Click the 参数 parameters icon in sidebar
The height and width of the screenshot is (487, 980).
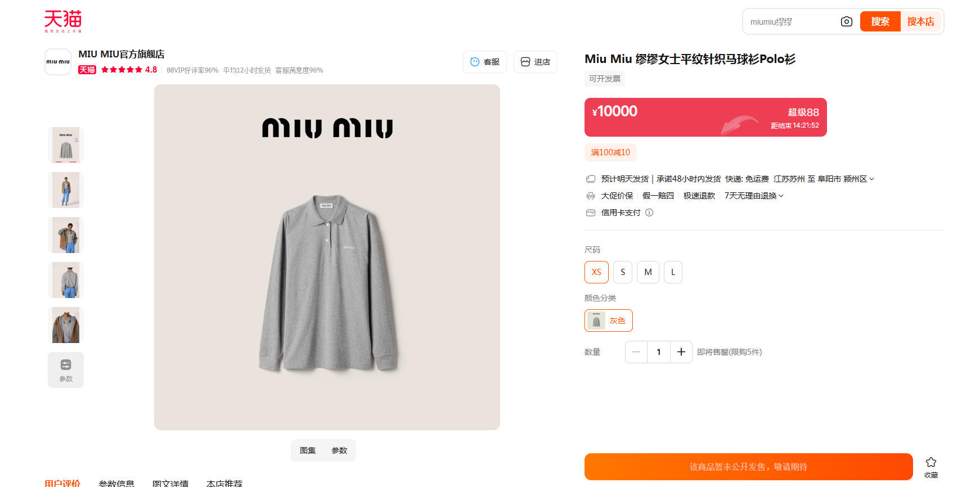coord(66,369)
